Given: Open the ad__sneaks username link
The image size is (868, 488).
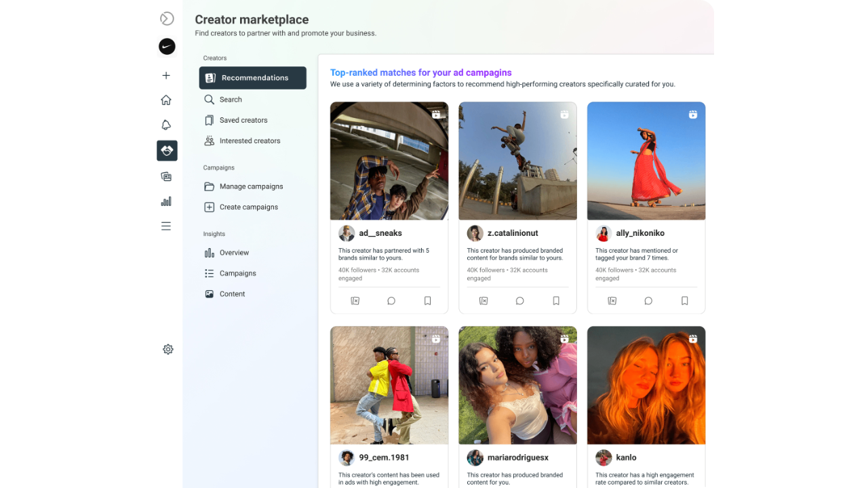Looking at the screenshot, I should coord(380,233).
